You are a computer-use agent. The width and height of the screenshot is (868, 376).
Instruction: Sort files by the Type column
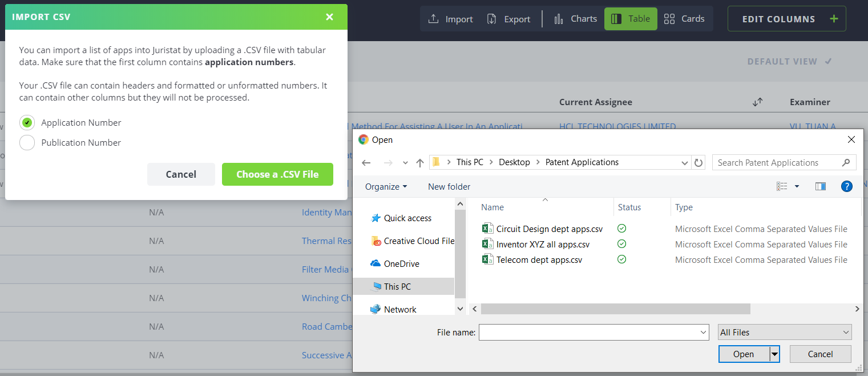[x=684, y=207]
